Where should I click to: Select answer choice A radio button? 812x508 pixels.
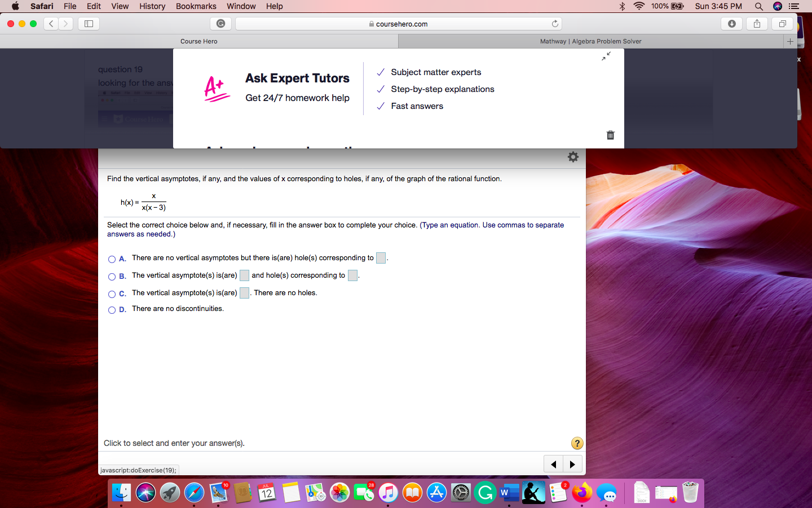[112, 259]
